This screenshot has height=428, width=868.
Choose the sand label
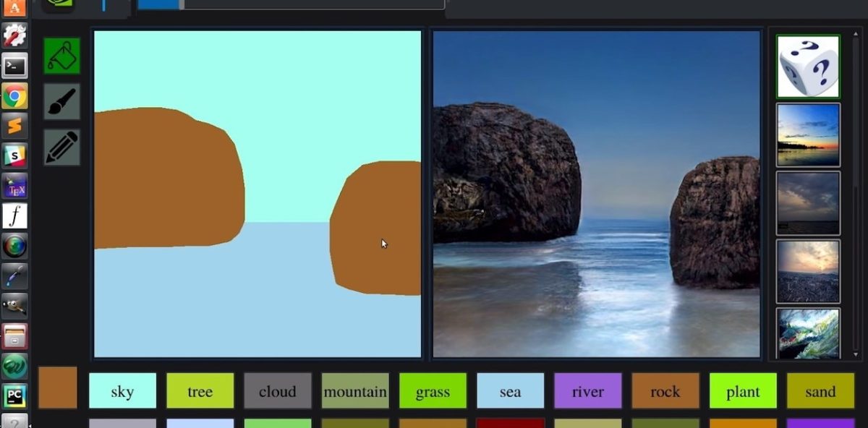pyautogui.click(x=820, y=391)
